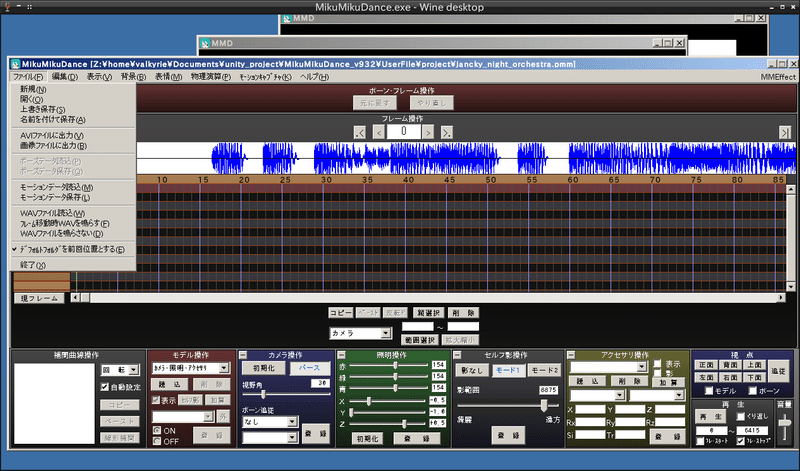Open the カメラ・照明・アクセサリ model dropdown
This screenshot has height=471, width=800.
click(x=224, y=368)
